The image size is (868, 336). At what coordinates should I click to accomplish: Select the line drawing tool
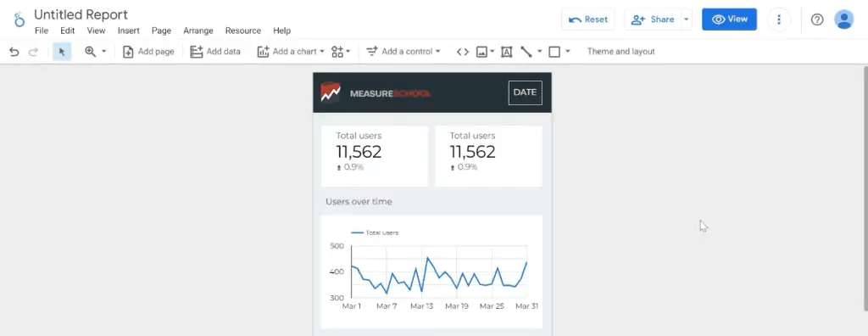526,52
